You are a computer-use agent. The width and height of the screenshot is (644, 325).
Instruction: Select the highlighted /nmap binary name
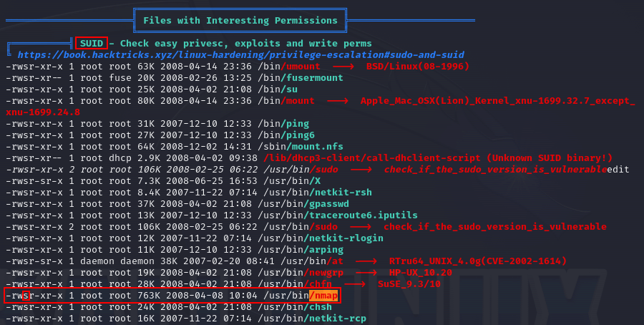[x=324, y=296]
